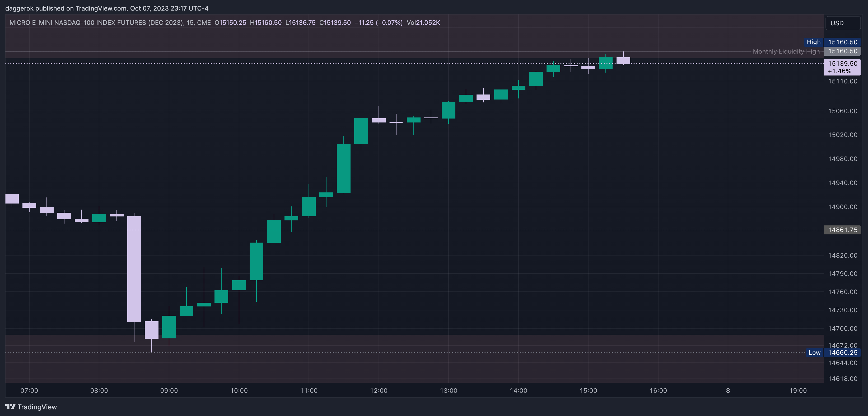Click the published by daggerok header text
This screenshot has width=868, height=416.
point(107,8)
